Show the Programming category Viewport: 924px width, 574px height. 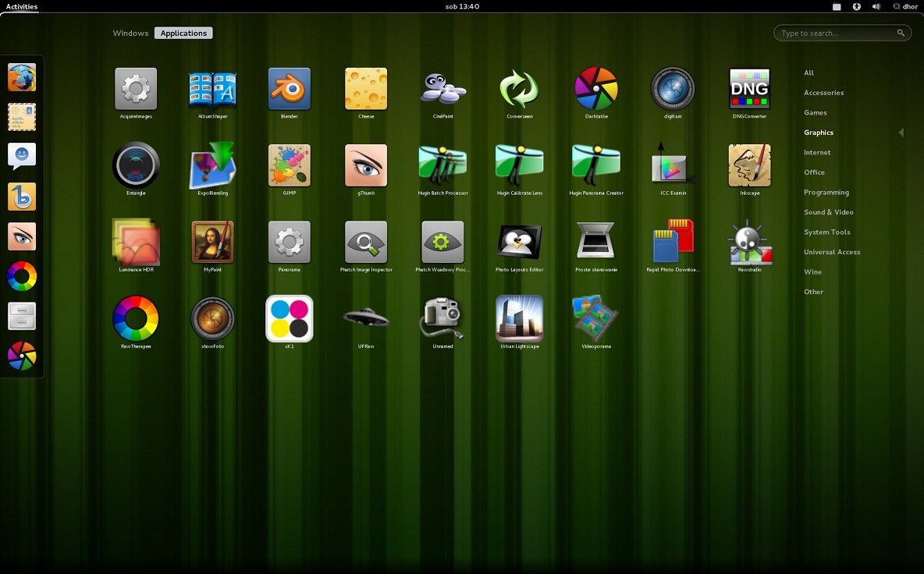(x=826, y=193)
